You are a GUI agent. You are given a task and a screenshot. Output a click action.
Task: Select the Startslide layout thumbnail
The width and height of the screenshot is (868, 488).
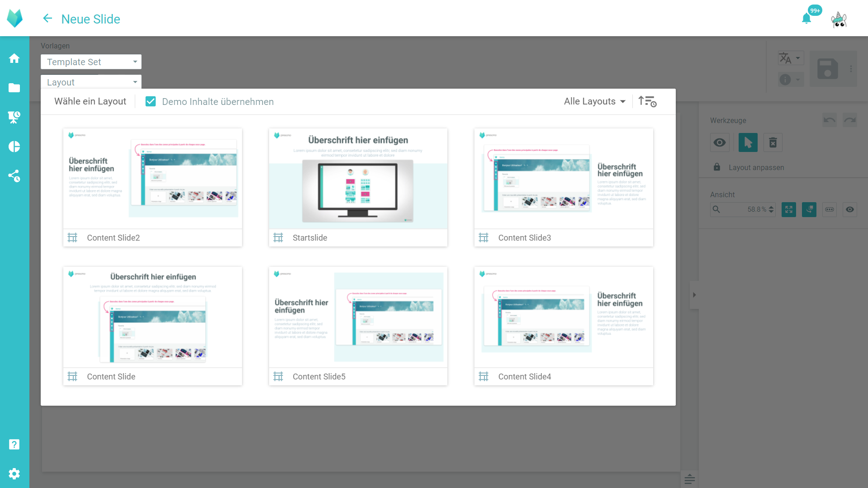click(x=358, y=179)
